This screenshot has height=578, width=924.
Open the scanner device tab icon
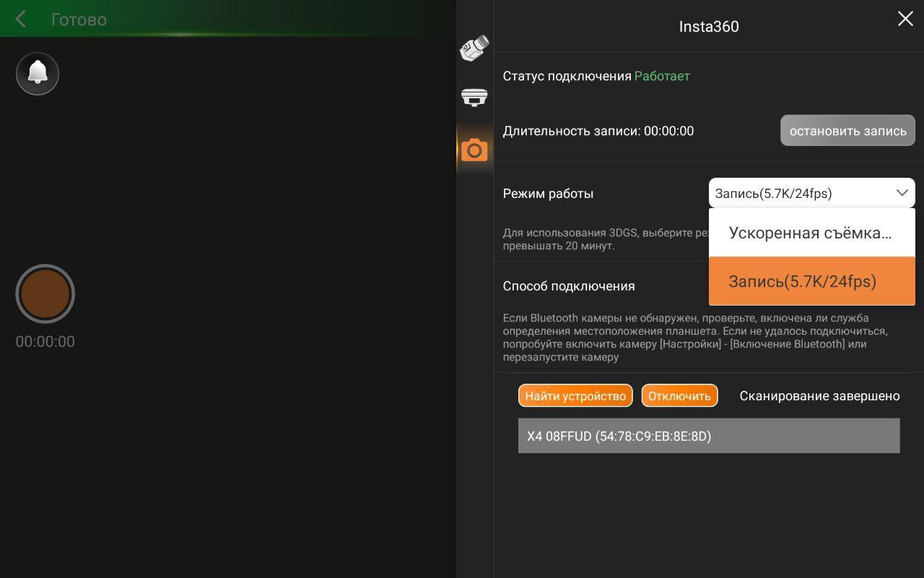[474, 48]
